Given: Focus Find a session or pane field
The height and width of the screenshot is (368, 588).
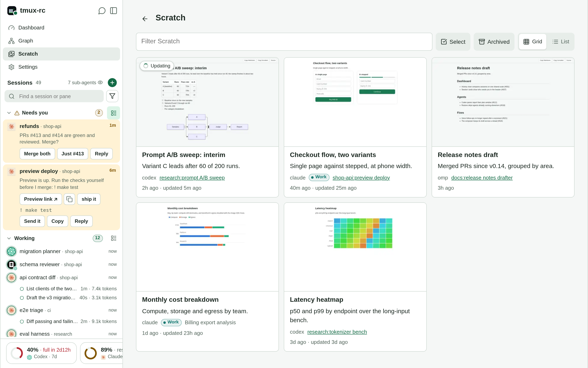Looking at the screenshot, I should (54, 96).
